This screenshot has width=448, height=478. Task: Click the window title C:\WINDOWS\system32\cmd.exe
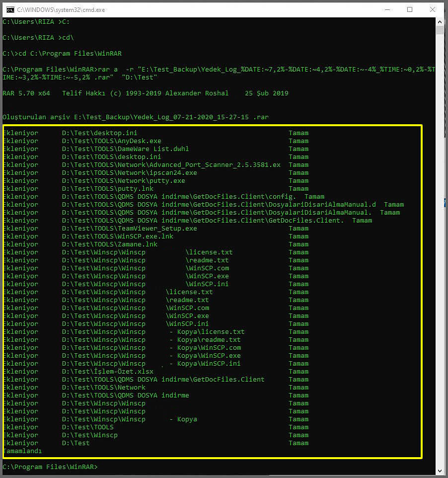tap(61, 10)
